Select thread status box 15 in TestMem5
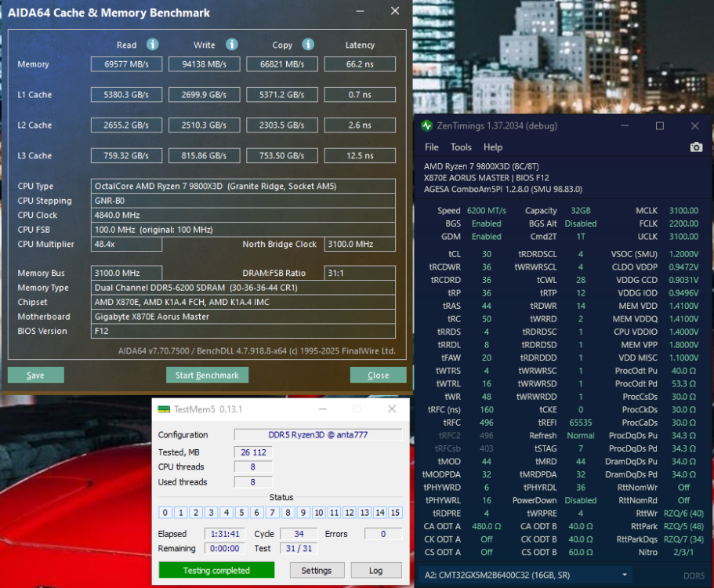714x588 pixels. click(395, 513)
